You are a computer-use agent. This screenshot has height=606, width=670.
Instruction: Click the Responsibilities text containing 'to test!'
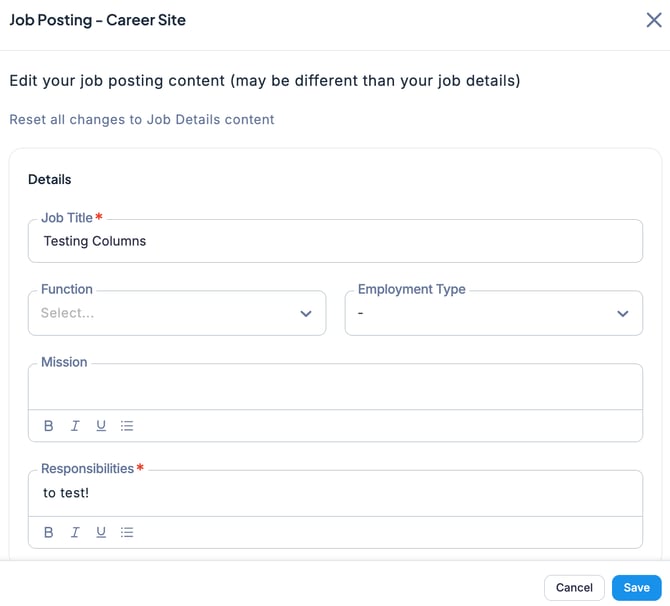coord(66,493)
